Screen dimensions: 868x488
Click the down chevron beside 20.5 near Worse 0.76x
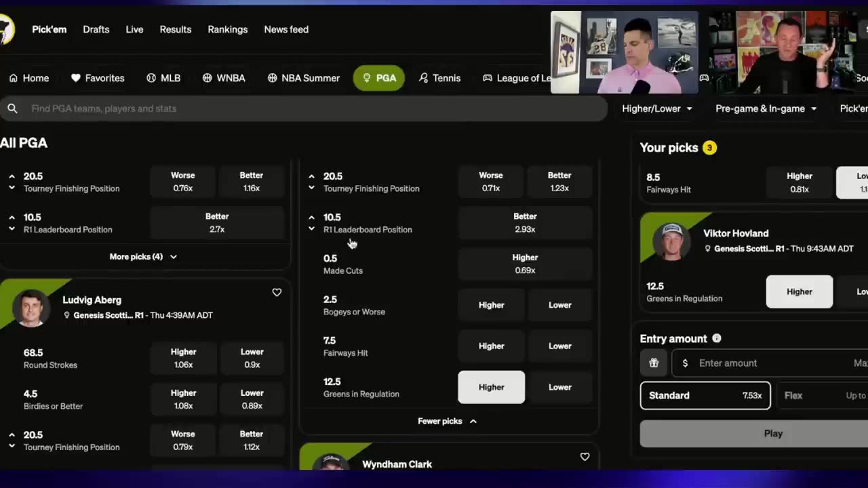[x=12, y=188]
